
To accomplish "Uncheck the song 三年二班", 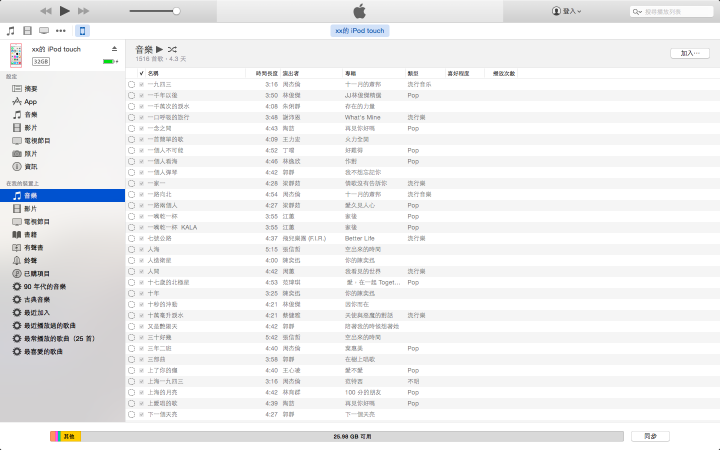I will pyautogui.click(x=141, y=349).
